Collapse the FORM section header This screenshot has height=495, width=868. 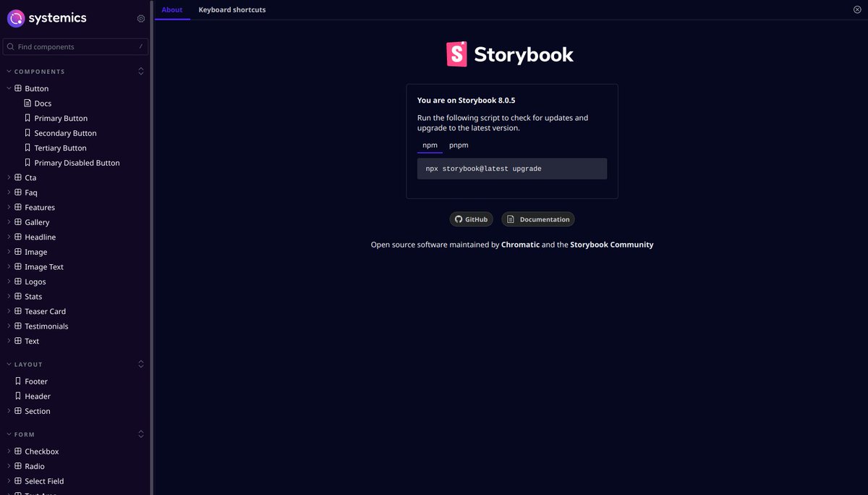pyautogui.click(x=20, y=434)
